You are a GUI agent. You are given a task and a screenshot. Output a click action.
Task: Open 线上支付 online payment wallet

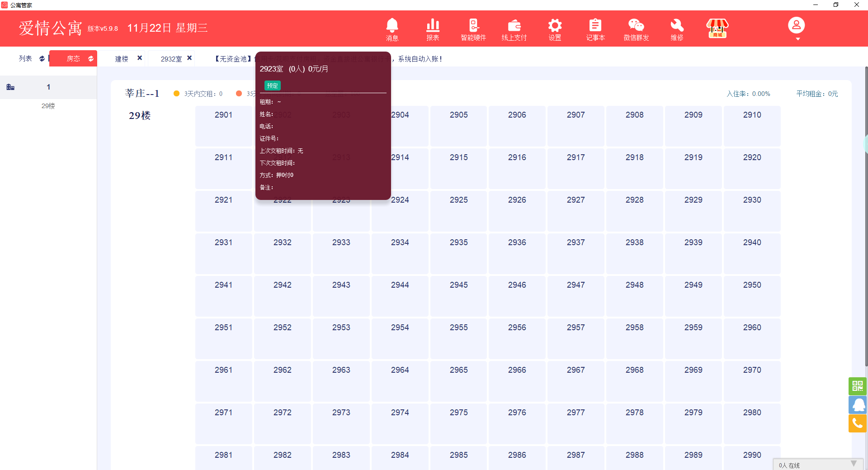pyautogui.click(x=514, y=29)
